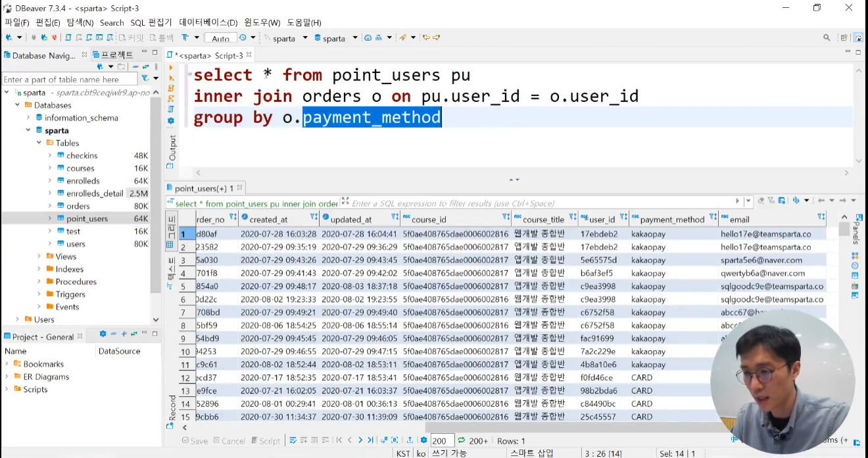
Task: Click the transaction log clock icon
Action: (x=243, y=38)
